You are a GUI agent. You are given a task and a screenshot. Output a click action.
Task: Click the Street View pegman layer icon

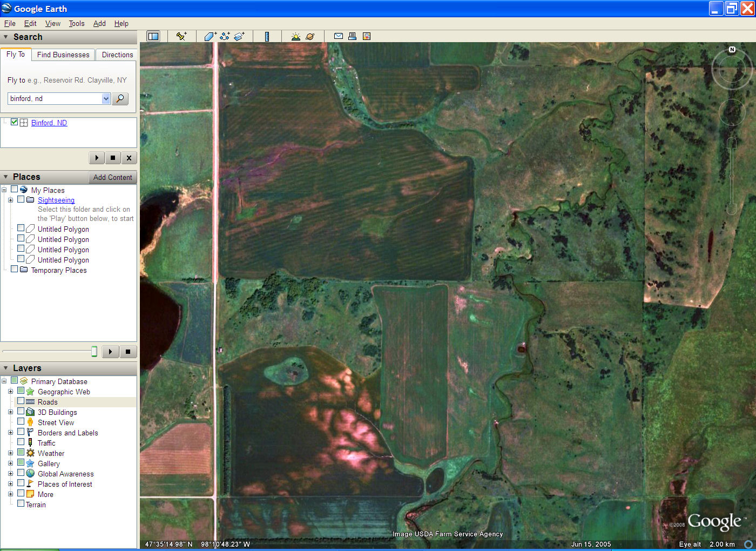tap(30, 422)
